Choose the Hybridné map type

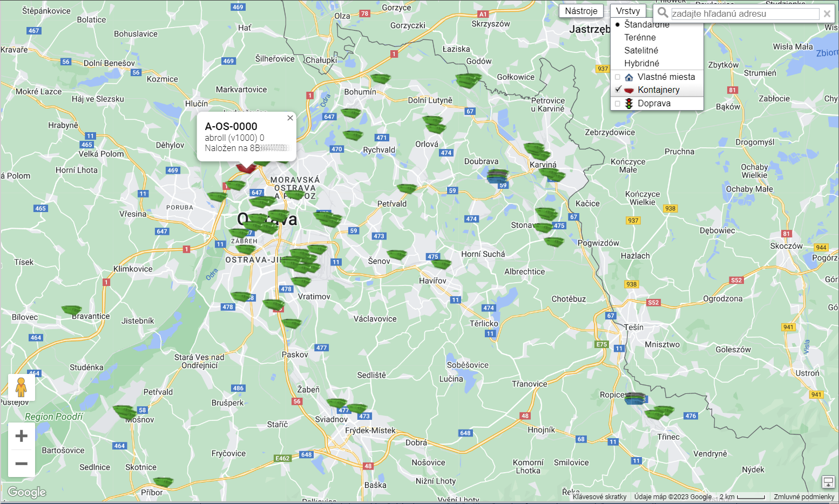[x=641, y=64]
